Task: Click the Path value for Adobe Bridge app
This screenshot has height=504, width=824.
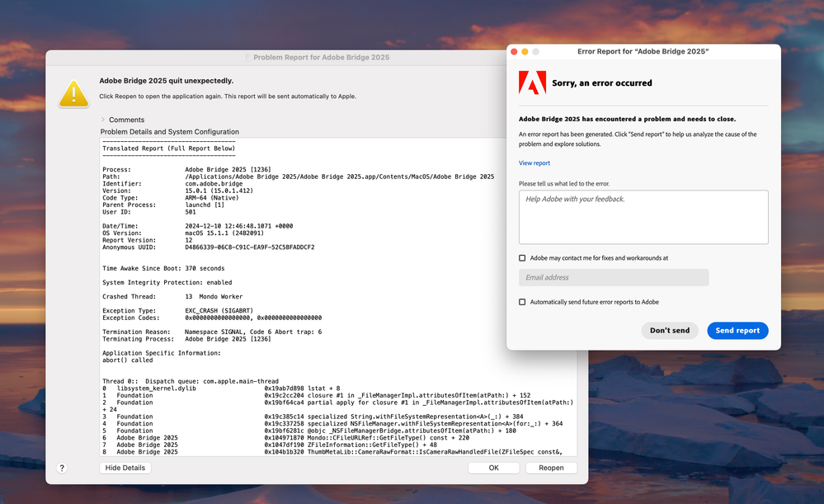Action: pyautogui.click(x=340, y=177)
